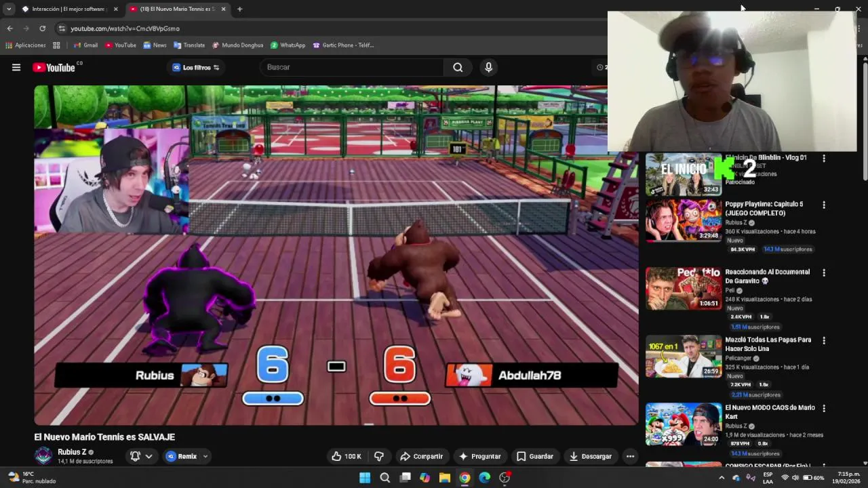Like the video with thumbs up
Image resolution: width=868 pixels, height=488 pixels.
[x=346, y=456]
